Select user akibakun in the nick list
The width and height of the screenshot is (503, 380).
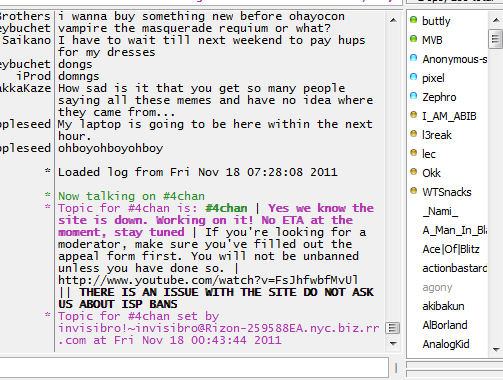(443, 306)
